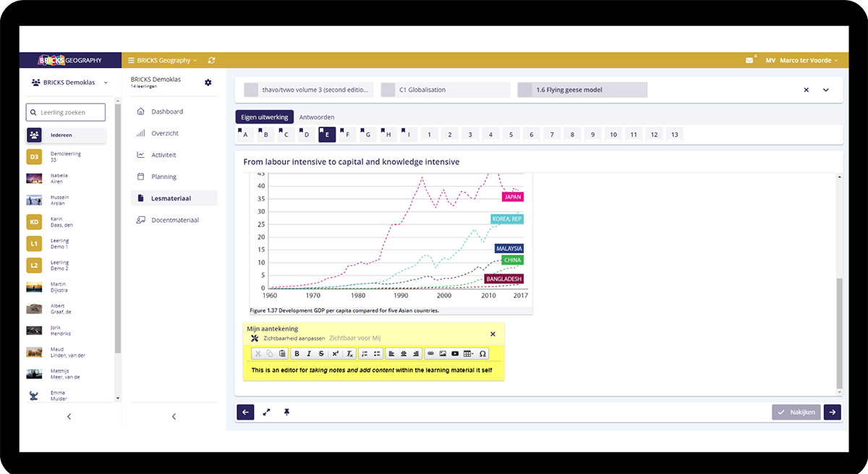Click the Nakijken button

coord(796,412)
